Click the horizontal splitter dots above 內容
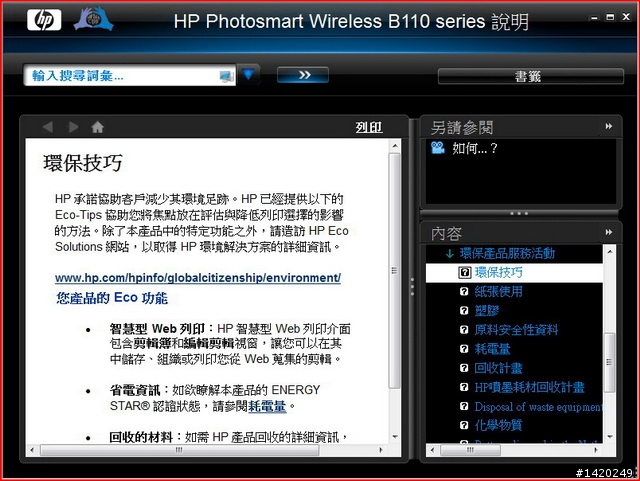640x481 pixels. pyautogui.click(x=519, y=213)
